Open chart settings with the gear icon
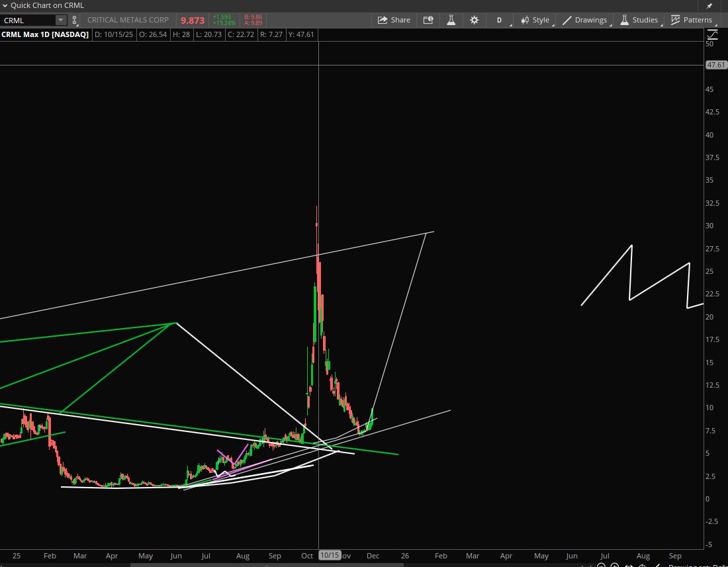The height and width of the screenshot is (567, 728). point(474,20)
